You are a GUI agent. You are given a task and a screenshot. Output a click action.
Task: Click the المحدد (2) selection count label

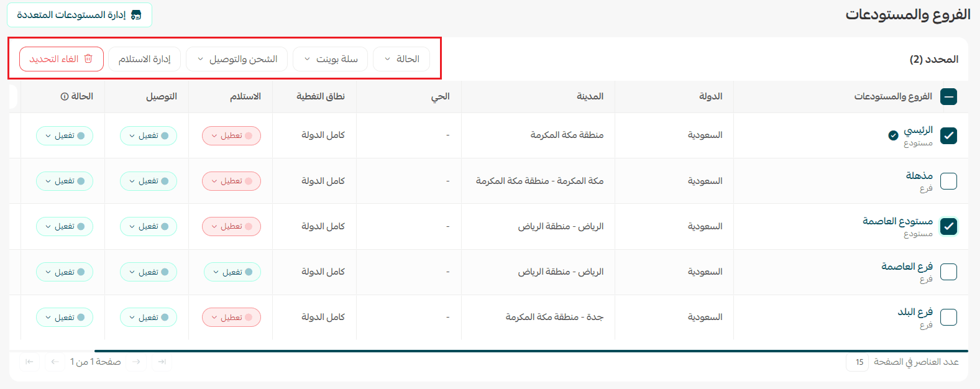[934, 59]
